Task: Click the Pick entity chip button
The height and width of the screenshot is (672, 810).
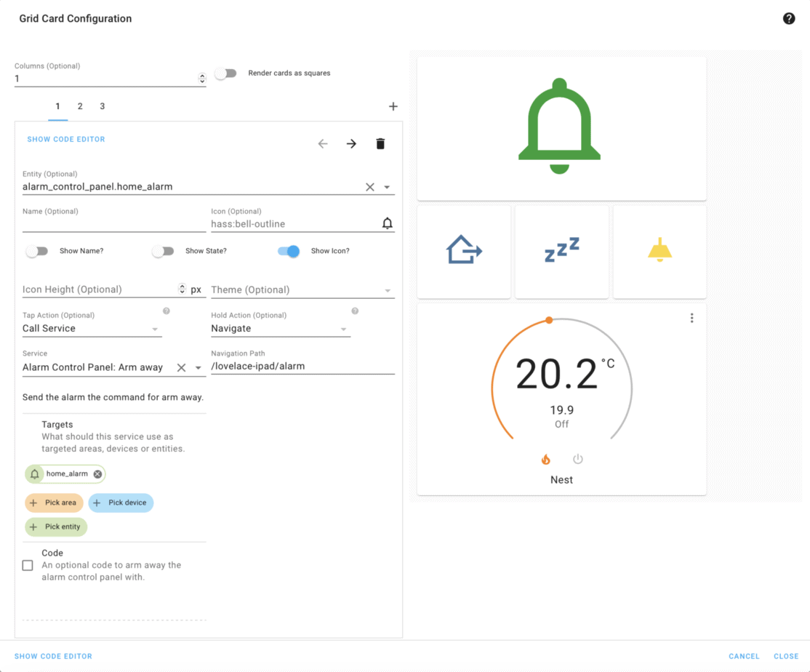Action: click(x=55, y=527)
